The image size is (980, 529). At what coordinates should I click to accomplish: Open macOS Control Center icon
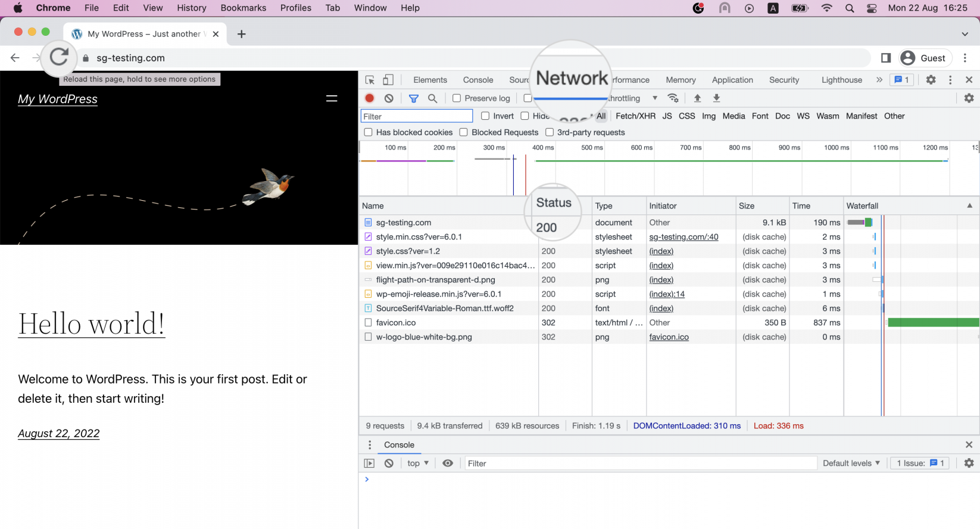click(x=872, y=8)
